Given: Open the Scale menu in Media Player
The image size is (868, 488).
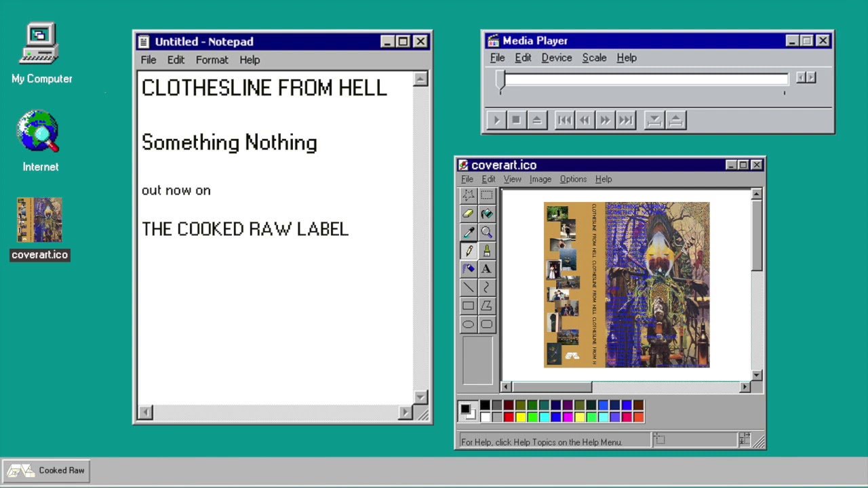Looking at the screenshot, I should 594,58.
